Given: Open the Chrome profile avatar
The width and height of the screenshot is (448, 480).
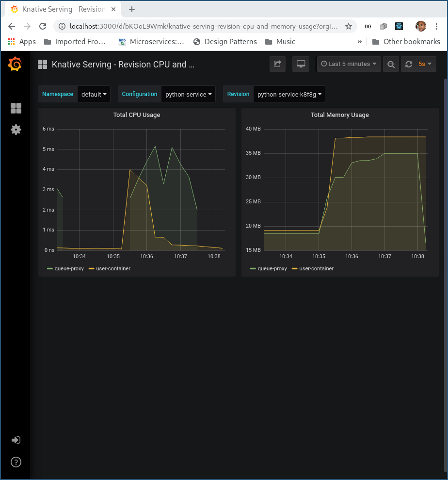Looking at the screenshot, I should (421, 26).
